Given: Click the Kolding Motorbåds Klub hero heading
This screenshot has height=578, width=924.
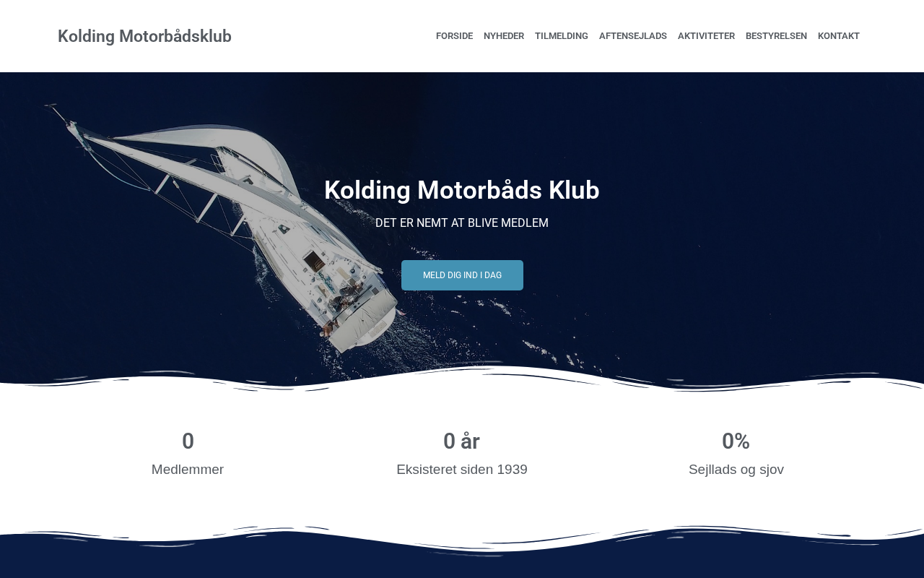Looking at the screenshot, I should coord(462,190).
